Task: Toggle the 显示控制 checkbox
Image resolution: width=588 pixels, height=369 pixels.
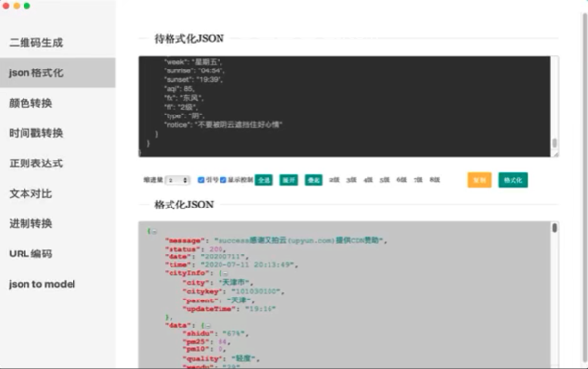Action: pos(223,180)
